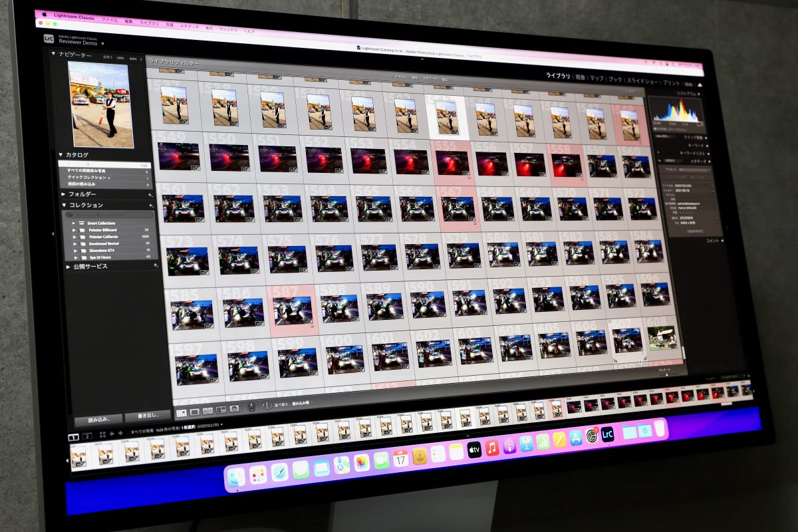Switch to Compare view (XY) in toolbar
Image resolution: width=798 pixels, height=532 pixels.
[208, 410]
